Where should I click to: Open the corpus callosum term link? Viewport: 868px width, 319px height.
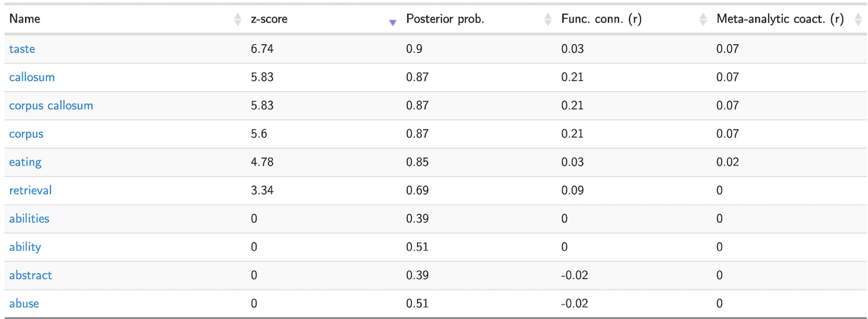click(51, 105)
